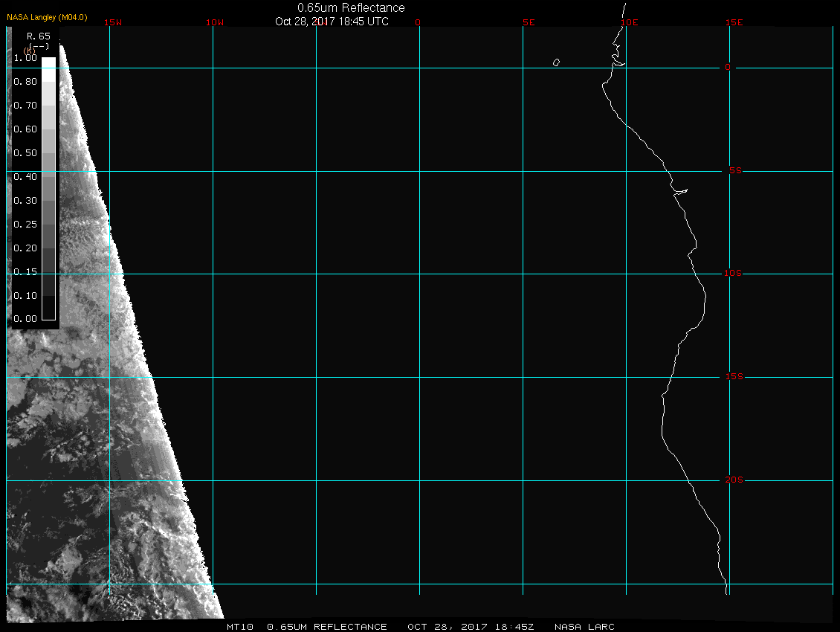The width and height of the screenshot is (840, 632).
Task: Click the "0.65um Reflectance" title text
Action: (351, 7)
